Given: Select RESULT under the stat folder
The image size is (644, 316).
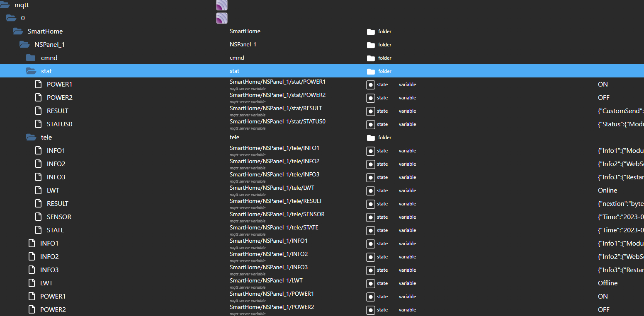Looking at the screenshot, I should click(58, 111).
